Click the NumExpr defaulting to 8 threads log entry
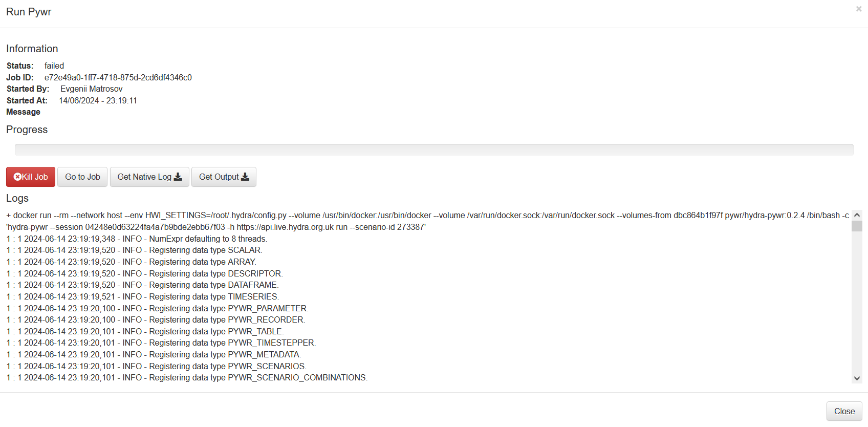Screen dimensions: 868x427 click(137, 239)
